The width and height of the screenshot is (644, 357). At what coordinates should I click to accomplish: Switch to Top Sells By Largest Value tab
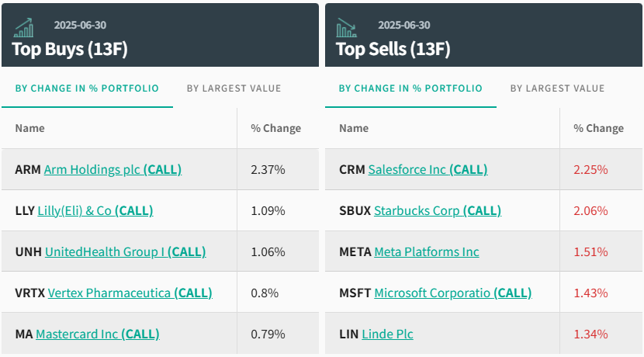click(x=557, y=88)
